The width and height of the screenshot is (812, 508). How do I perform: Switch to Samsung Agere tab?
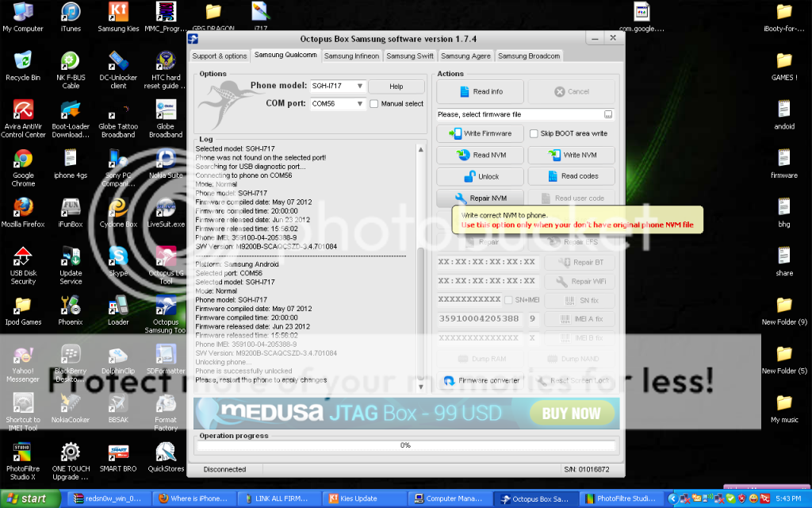(x=465, y=56)
